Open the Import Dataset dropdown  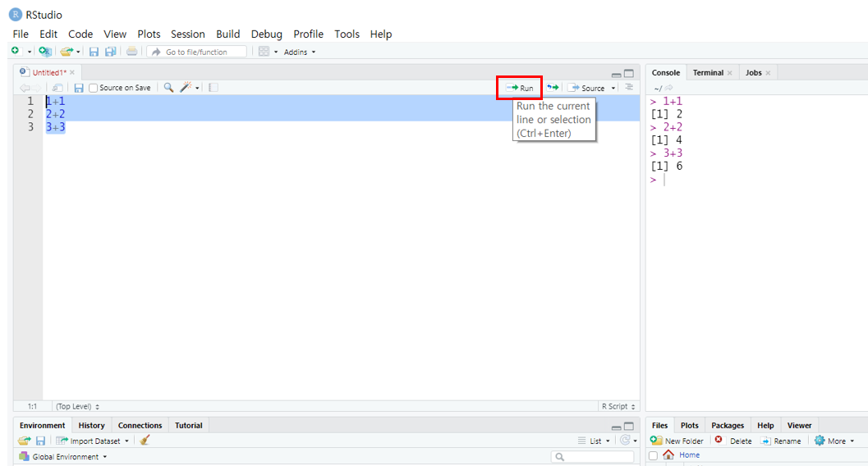click(93, 441)
